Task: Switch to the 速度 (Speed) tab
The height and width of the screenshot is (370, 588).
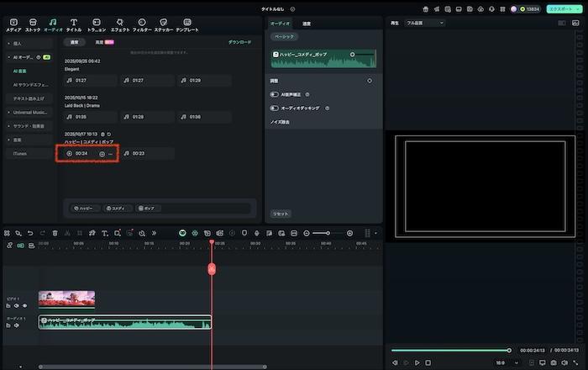Action: point(307,24)
